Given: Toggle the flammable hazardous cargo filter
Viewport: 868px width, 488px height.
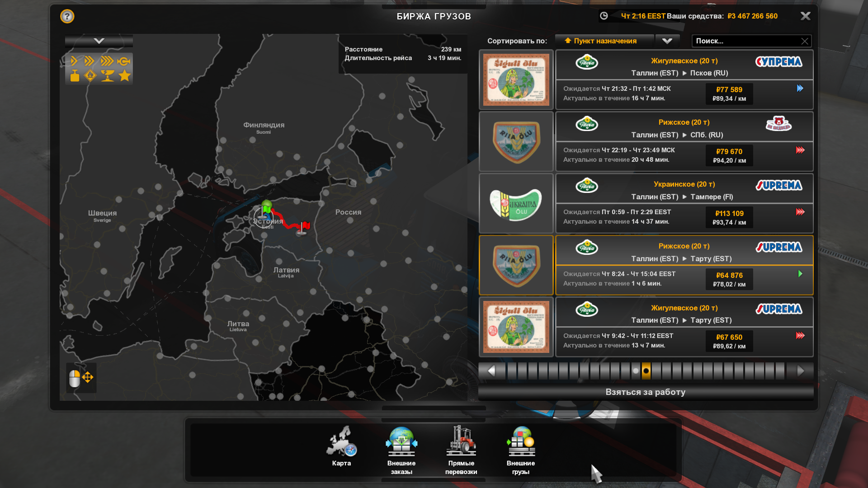Looking at the screenshot, I should (90, 76).
